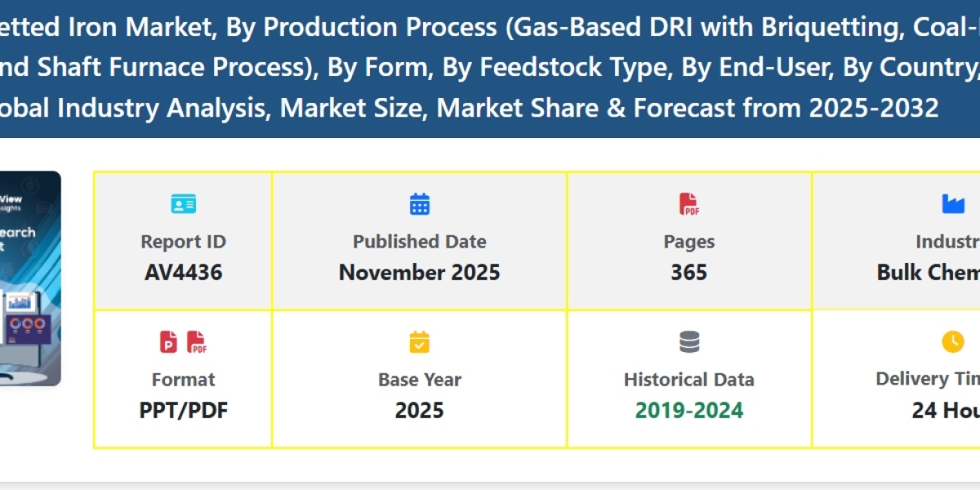Click the PDF file icon above Format

(x=197, y=341)
